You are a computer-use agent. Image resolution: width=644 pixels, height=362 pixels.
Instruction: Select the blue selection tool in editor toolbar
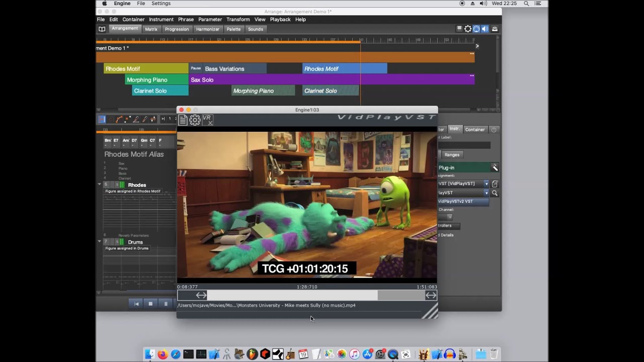pos(102,119)
